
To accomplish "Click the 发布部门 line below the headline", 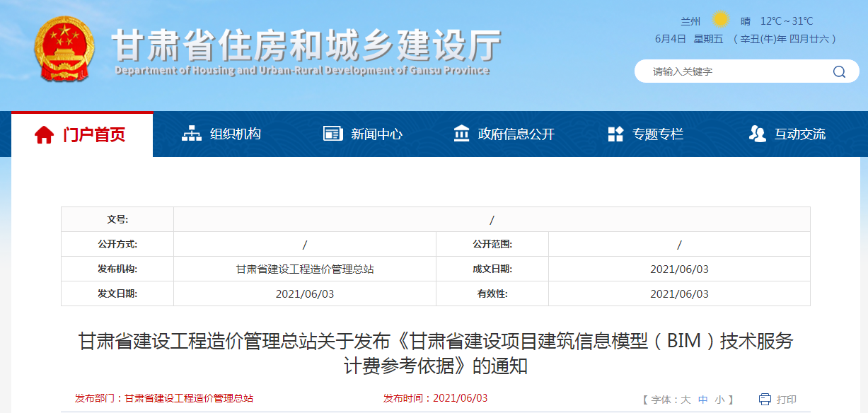I will pos(164,398).
